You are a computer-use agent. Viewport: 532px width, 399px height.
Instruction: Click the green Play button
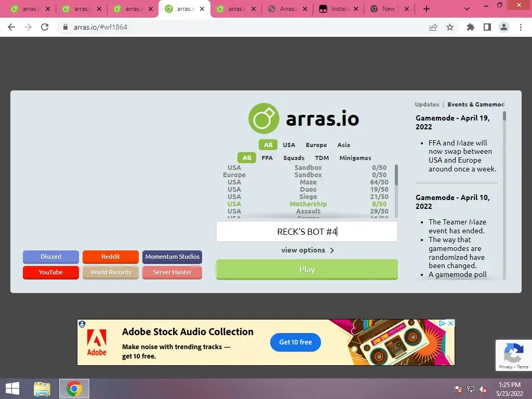[307, 270]
